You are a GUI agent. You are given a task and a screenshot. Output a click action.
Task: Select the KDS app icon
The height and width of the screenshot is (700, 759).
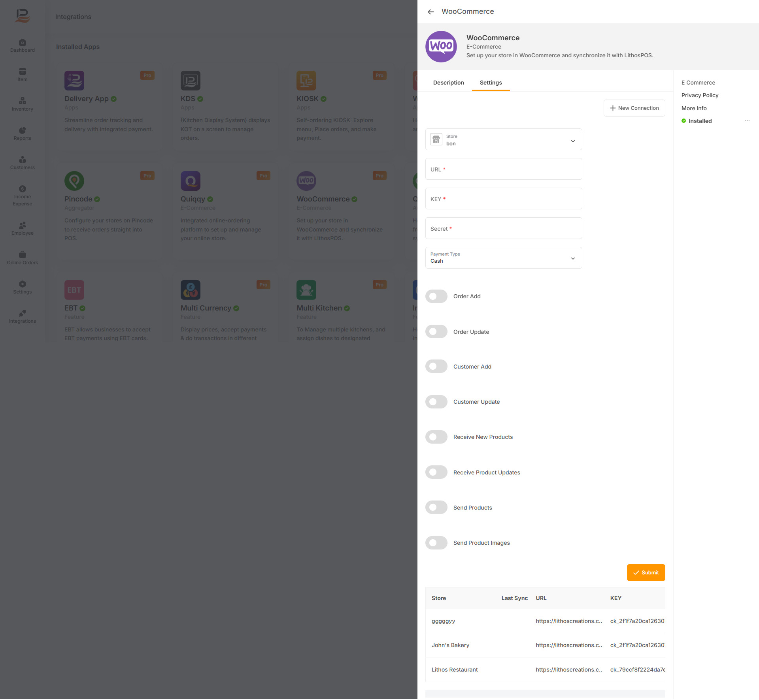click(191, 81)
